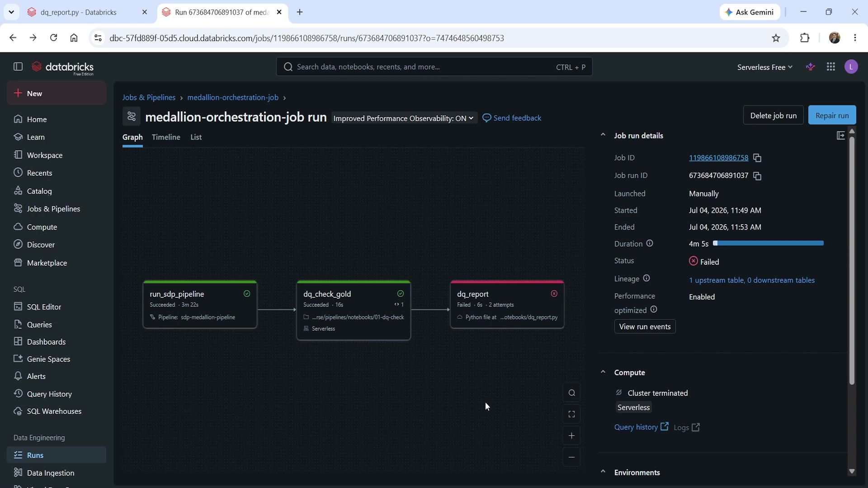Open Alerts in the sidebar
This screenshot has height=488, width=868.
tap(57, 376)
